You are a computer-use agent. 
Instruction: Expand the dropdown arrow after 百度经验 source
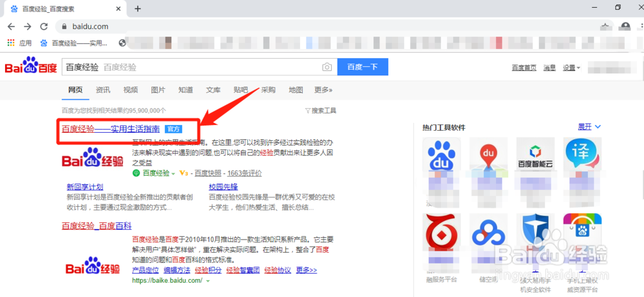173,173
